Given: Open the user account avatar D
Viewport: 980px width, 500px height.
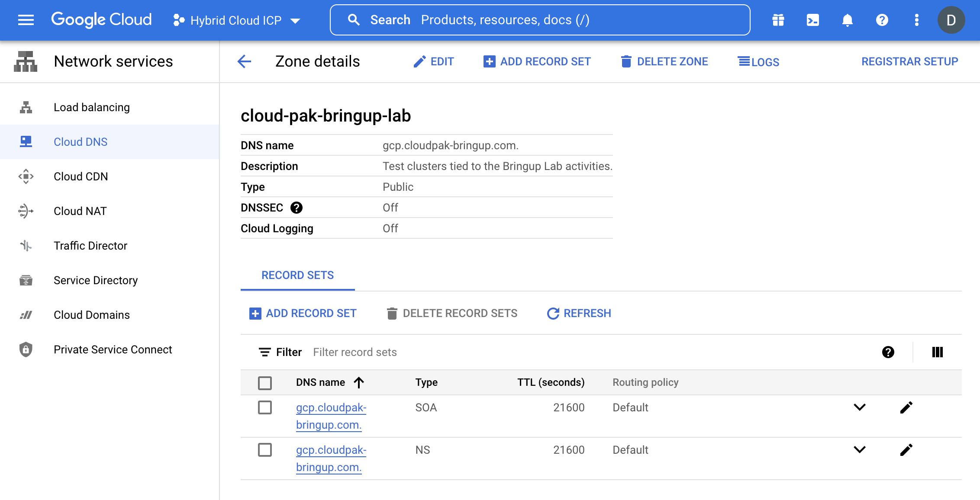Looking at the screenshot, I should 951,20.
